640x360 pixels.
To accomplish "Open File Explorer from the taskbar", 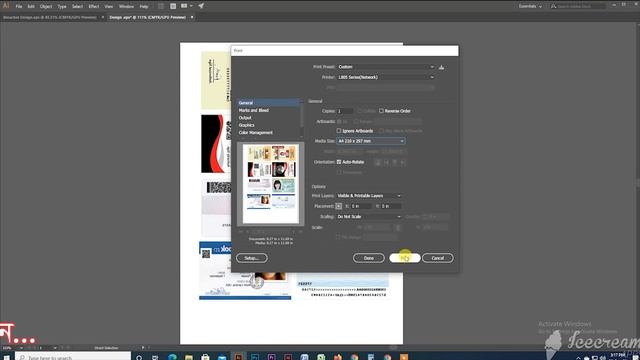I will [x=189, y=357].
